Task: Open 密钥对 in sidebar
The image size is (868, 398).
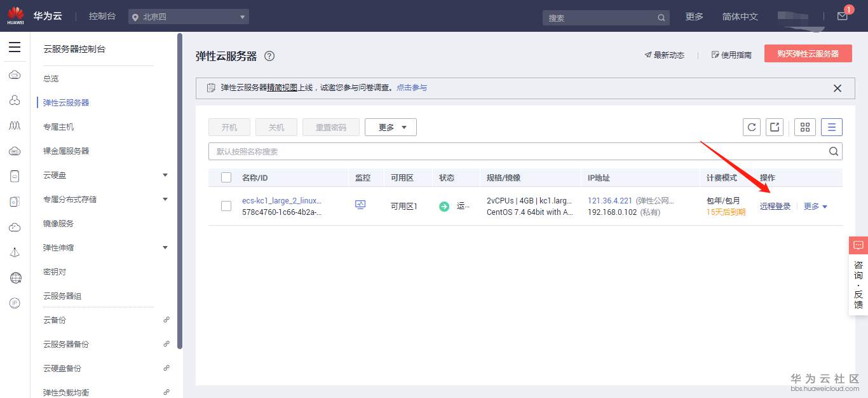Action: (x=55, y=271)
